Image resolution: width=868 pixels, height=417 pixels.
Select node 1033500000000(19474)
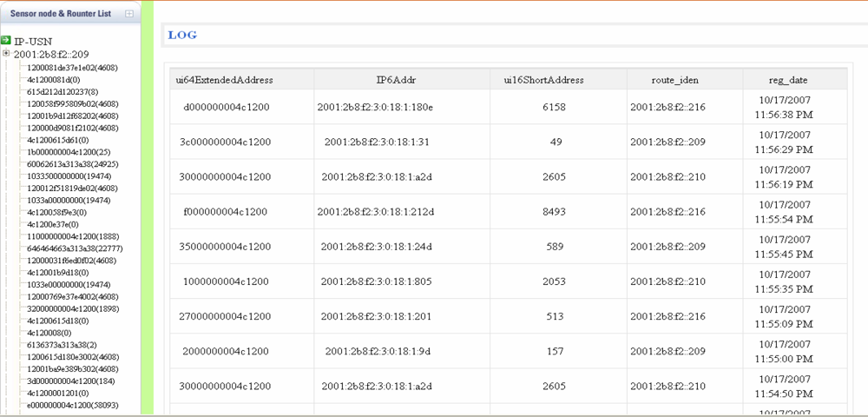[69, 176]
